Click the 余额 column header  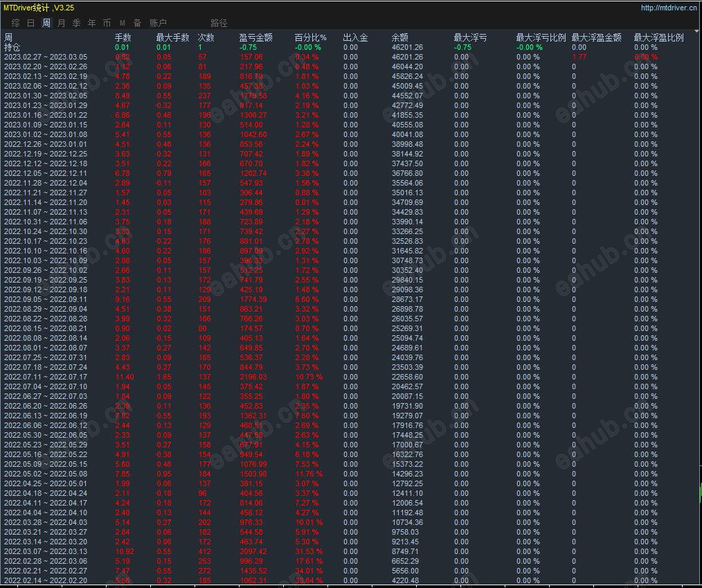(x=399, y=37)
